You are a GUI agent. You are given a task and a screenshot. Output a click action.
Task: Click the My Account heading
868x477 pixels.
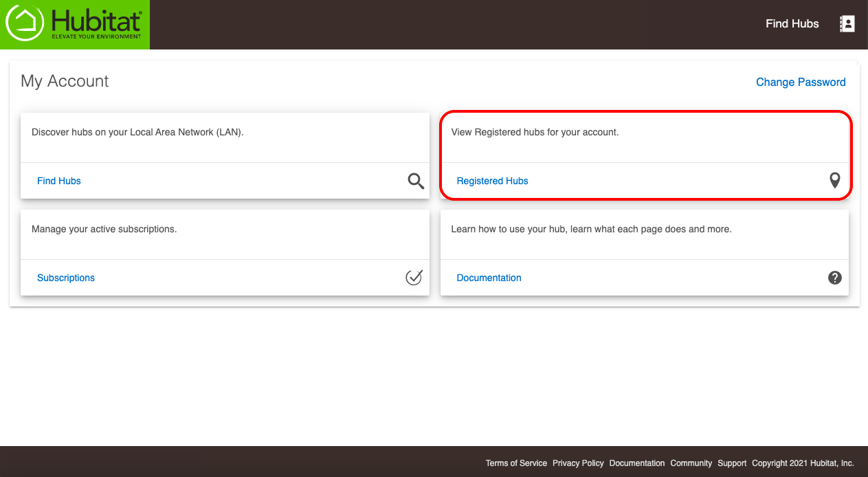(x=64, y=81)
